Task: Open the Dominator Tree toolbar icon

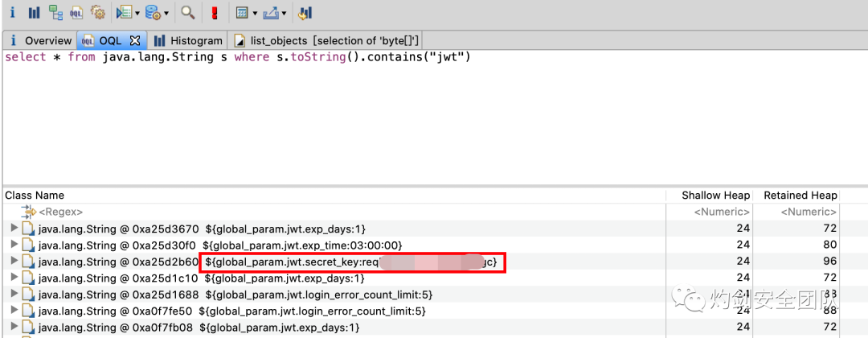Action: tap(55, 12)
